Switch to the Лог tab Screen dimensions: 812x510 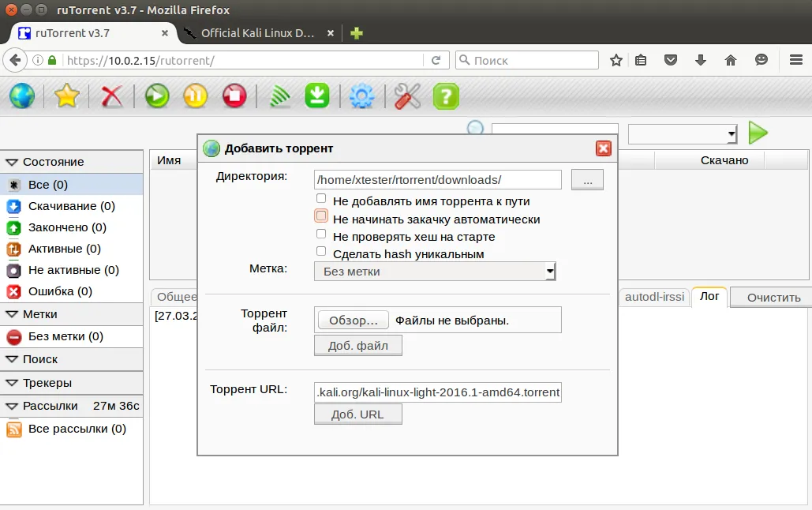point(709,296)
